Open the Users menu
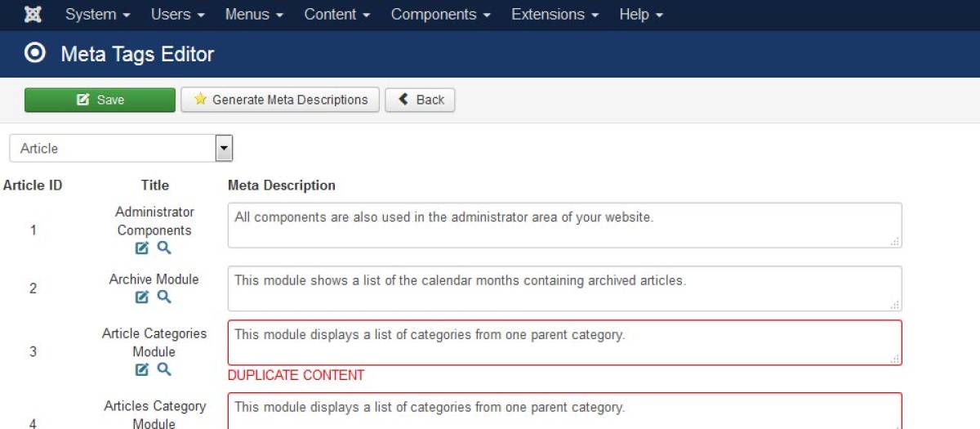The height and width of the screenshot is (429, 980). click(177, 15)
